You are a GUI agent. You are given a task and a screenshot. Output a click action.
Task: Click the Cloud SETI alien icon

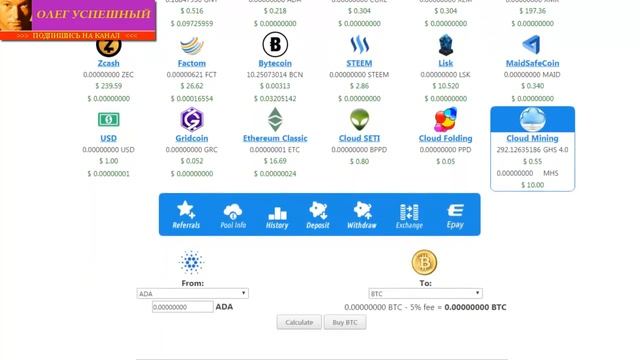click(360, 120)
